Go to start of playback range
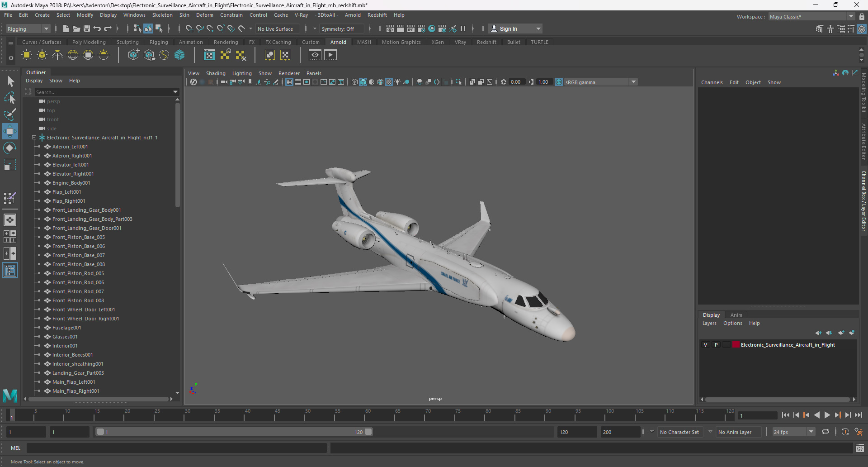Viewport: 868px width, 467px height. (786, 415)
